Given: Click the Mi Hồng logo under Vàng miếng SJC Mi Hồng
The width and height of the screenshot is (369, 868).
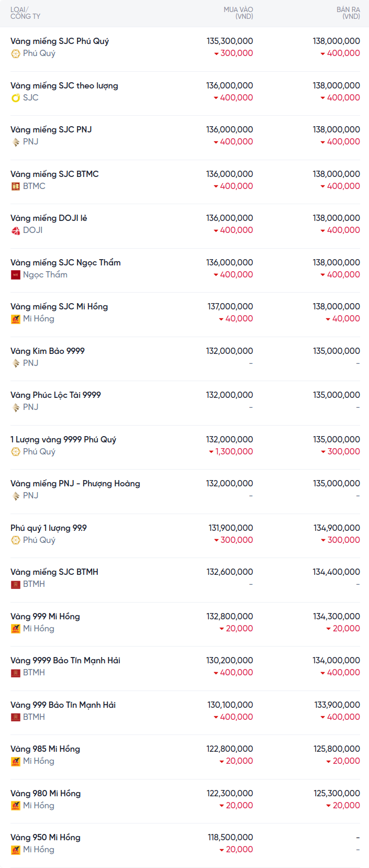Looking at the screenshot, I should 16,319.
